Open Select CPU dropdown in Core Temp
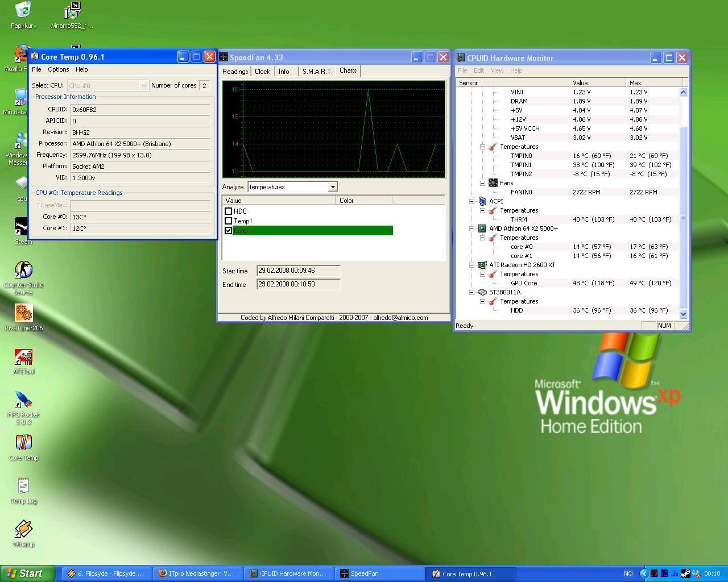This screenshot has height=582, width=728. (x=144, y=85)
